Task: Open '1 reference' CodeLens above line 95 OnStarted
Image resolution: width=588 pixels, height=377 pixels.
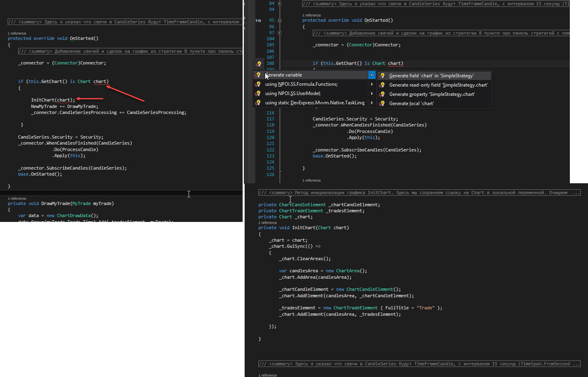Action: click(312, 15)
